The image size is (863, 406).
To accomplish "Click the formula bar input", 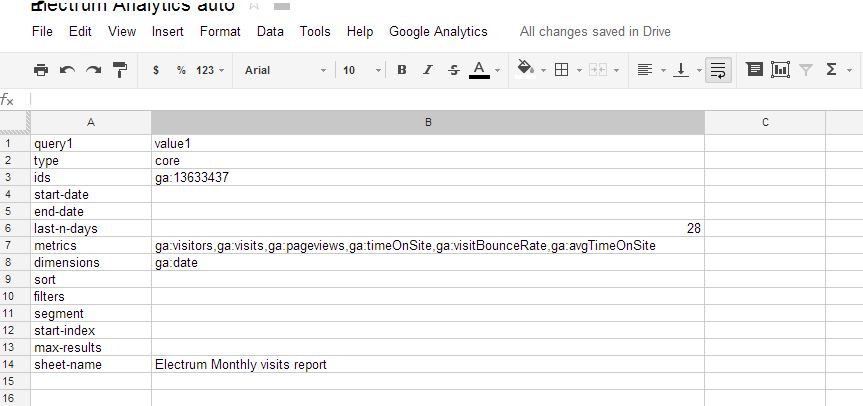I will pyautogui.click(x=446, y=100).
